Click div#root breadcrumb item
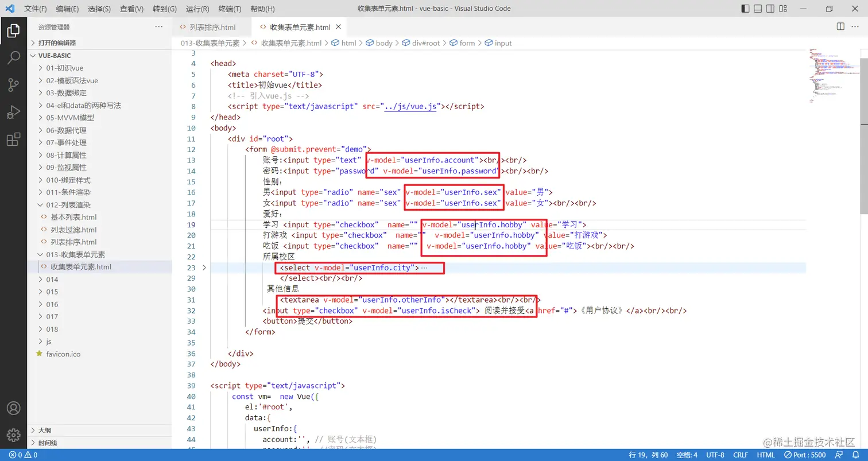868x461 pixels. [x=425, y=43]
